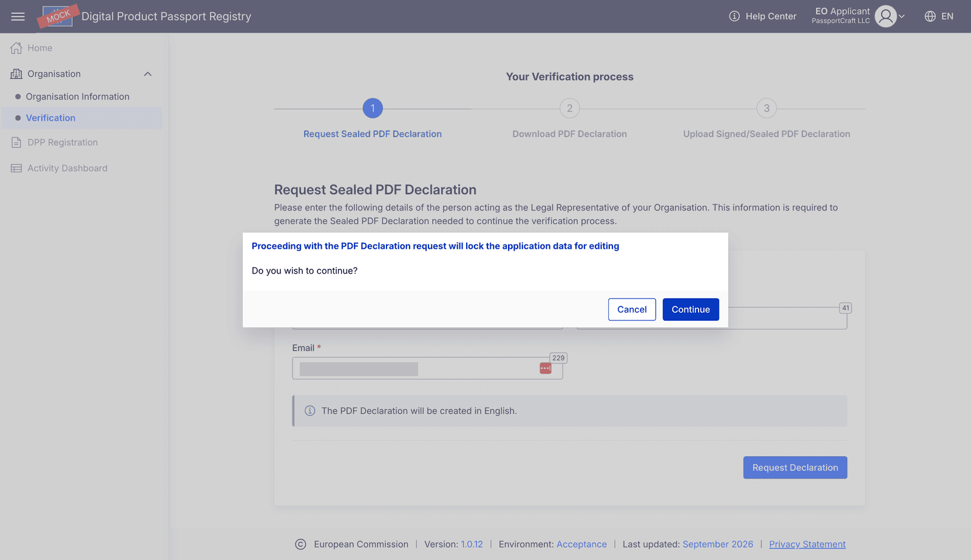The height and width of the screenshot is (560, 971).
Task: Click the European Commission footer text
Action: pos(361,544)
